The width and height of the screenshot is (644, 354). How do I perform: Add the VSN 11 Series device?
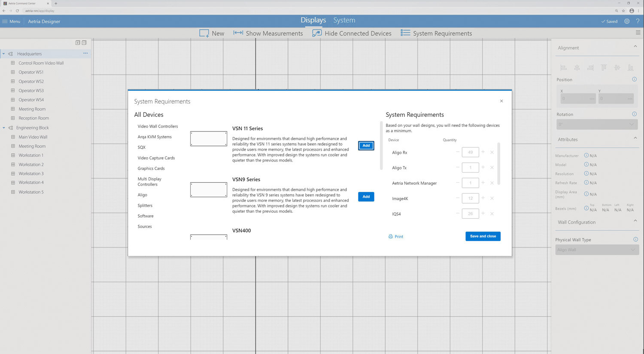click(x=366, y=146)
